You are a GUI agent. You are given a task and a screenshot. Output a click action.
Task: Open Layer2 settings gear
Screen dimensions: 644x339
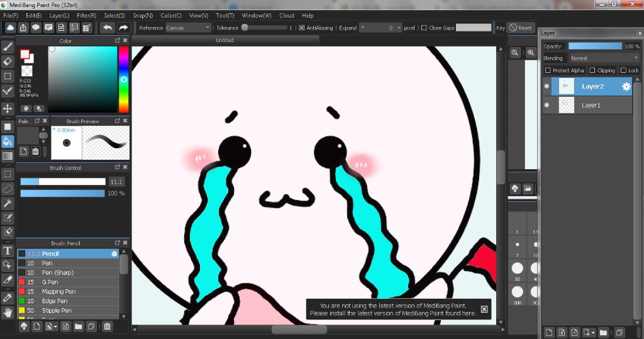(626, 86)
